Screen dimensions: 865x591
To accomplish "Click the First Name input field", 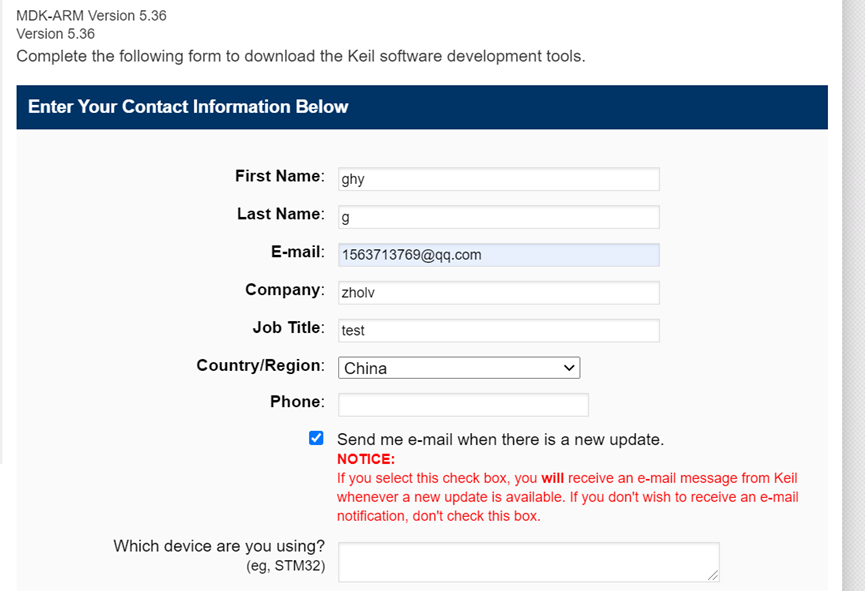I will [499, 179].
